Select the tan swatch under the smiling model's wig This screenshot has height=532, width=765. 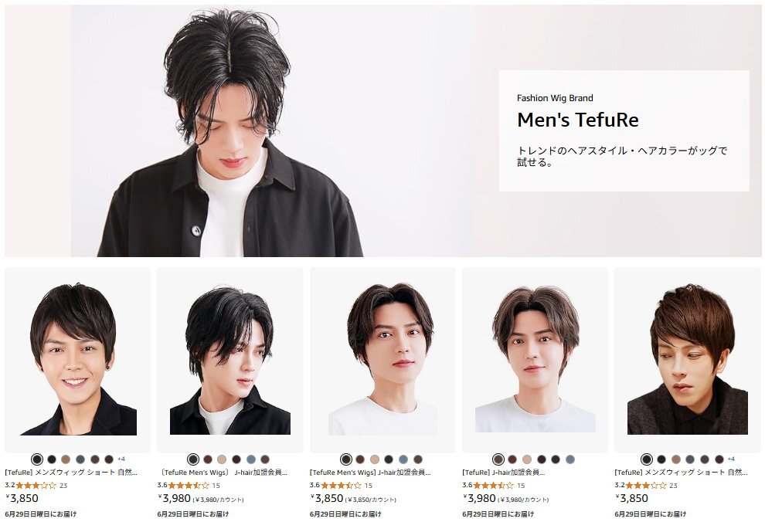click(66, 459)
